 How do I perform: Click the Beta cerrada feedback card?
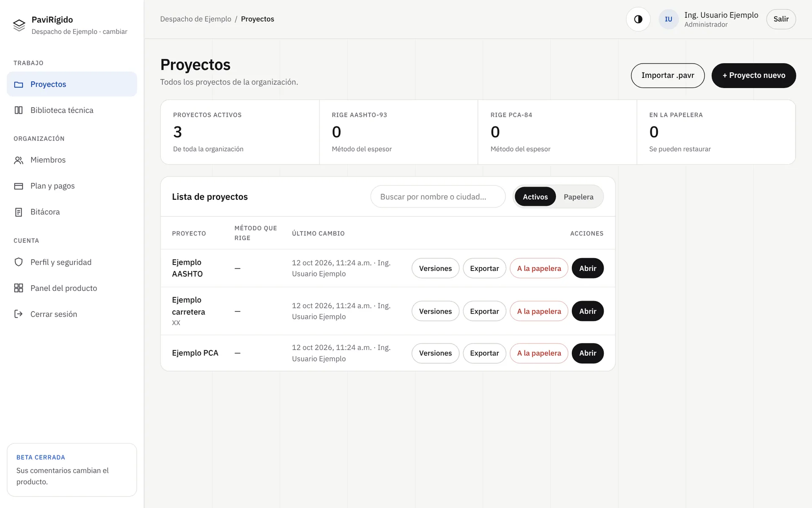[72, 470]
